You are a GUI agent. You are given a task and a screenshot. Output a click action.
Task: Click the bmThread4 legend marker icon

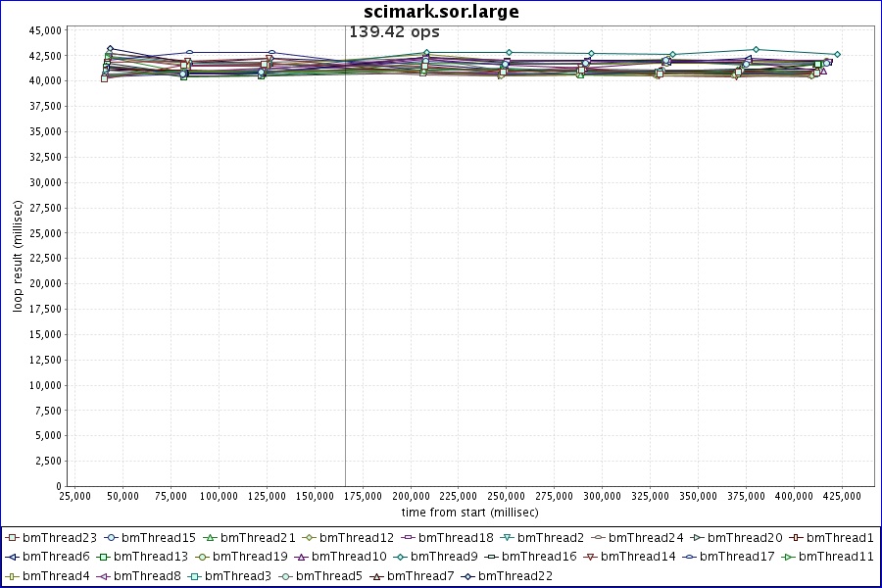12,576
